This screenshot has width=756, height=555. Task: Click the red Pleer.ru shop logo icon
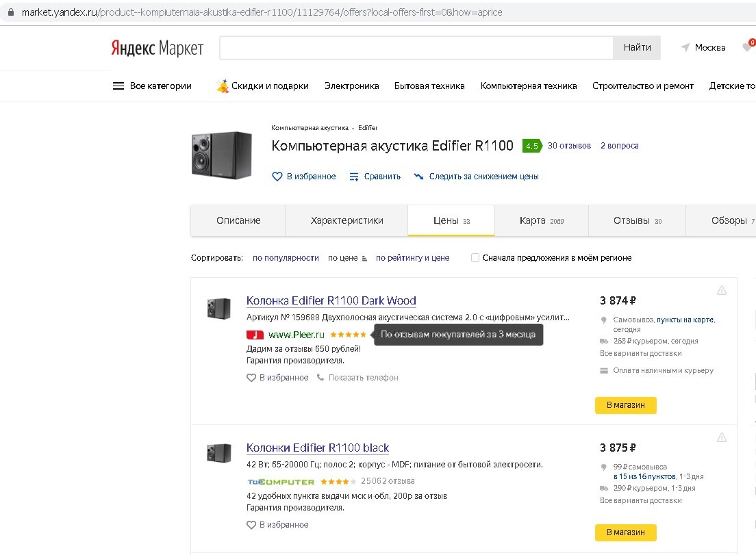pos(255,335)
